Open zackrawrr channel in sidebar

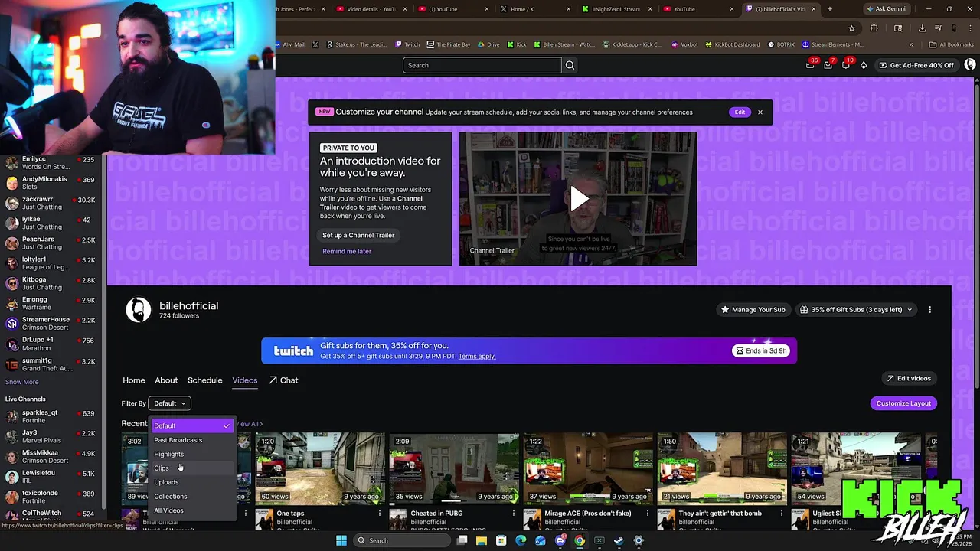[x=50, y=203]
